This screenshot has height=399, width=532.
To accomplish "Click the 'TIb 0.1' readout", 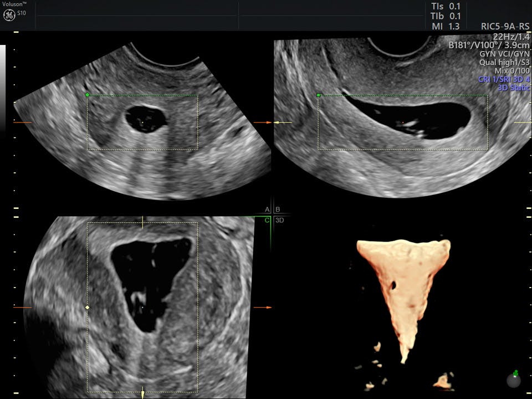I will [446, 16].
